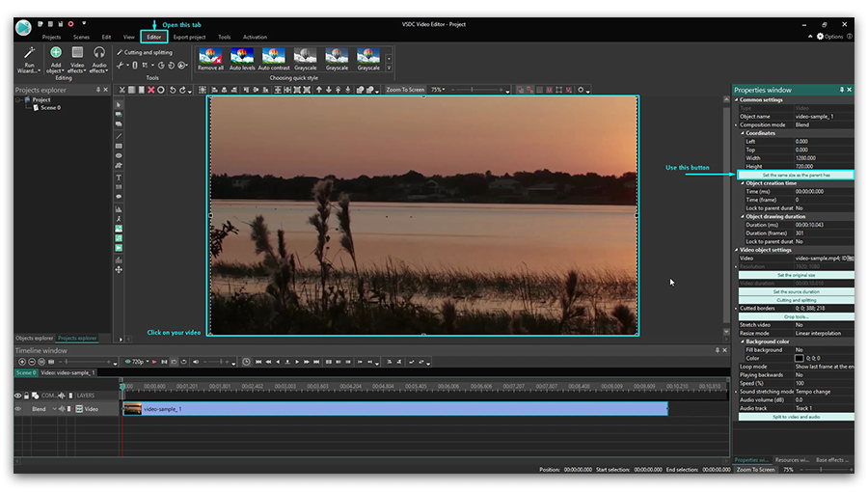Collapse the Coordinates section in Properties

coord(743,133)
